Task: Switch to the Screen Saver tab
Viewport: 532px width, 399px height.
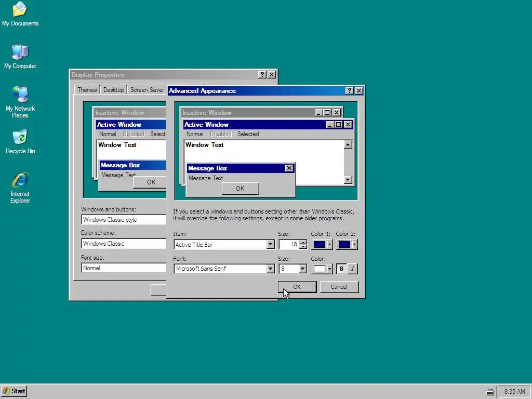Action: click(x=147, y=89)
